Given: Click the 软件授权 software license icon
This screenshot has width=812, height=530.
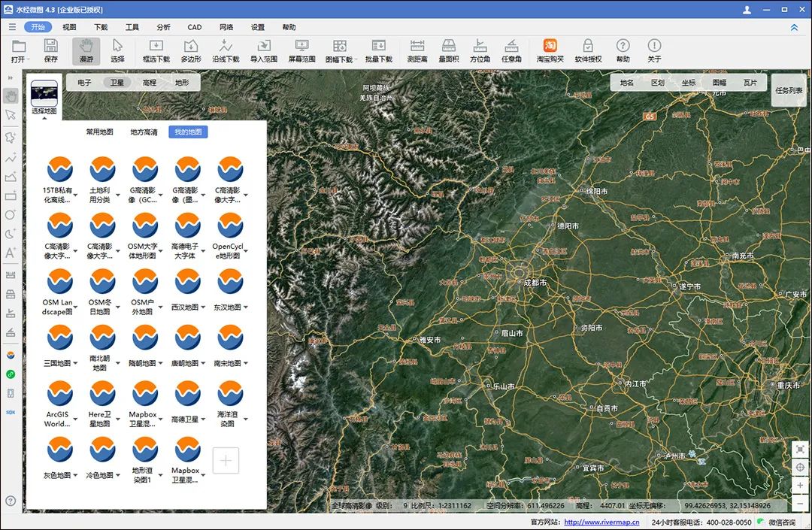Looking at the screenshot, I should tap(588, 50).
